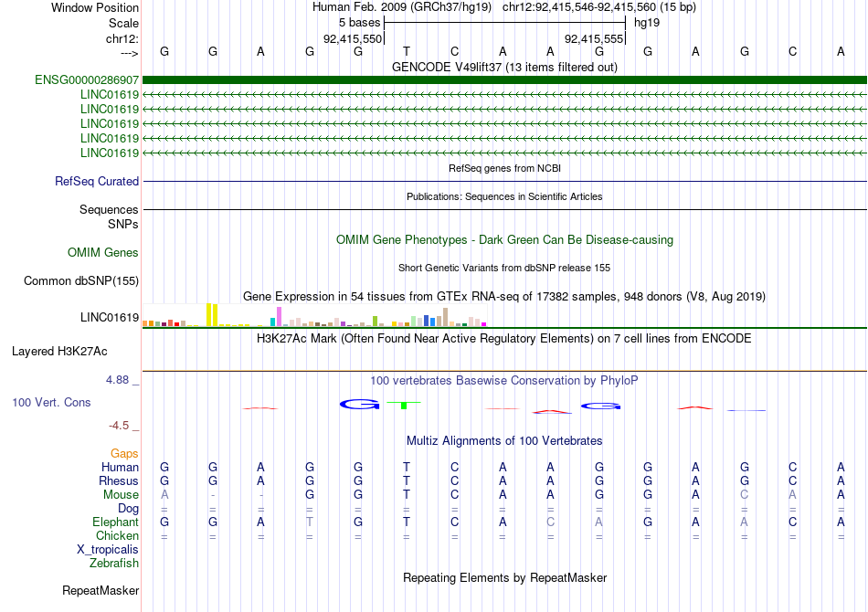The width and height of the screenshot is (868, 612).
Task: Click the Common dbSNP(155) track label
Action: coord(81,280)
